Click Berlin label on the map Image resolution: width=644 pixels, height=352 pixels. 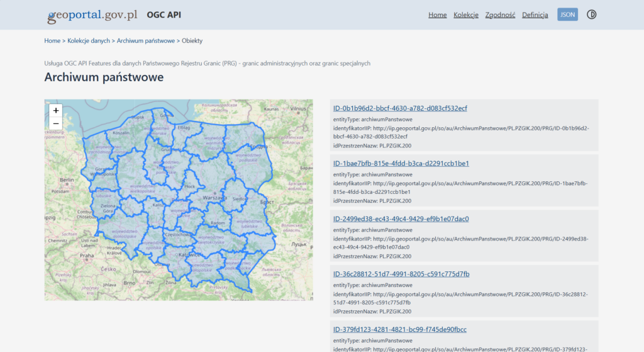(67, 179)
